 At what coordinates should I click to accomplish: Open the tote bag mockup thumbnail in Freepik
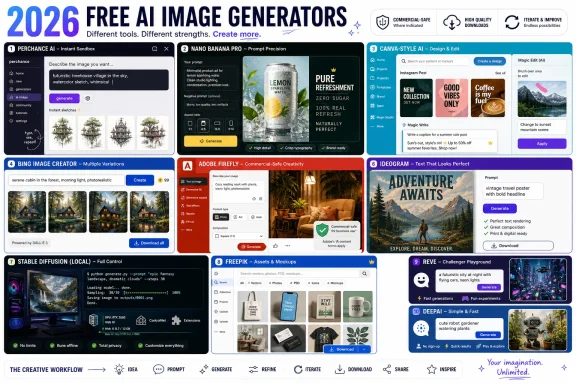click(253, 306)
